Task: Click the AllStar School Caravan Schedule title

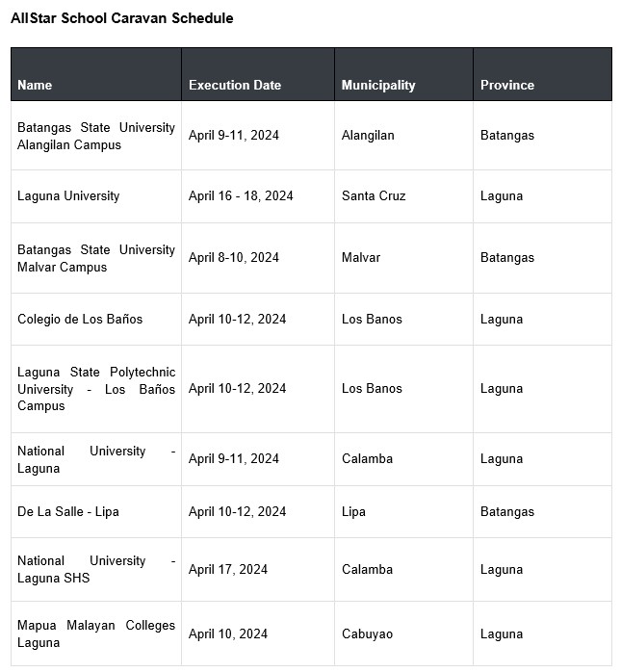Action: click(x=122, y=18)
